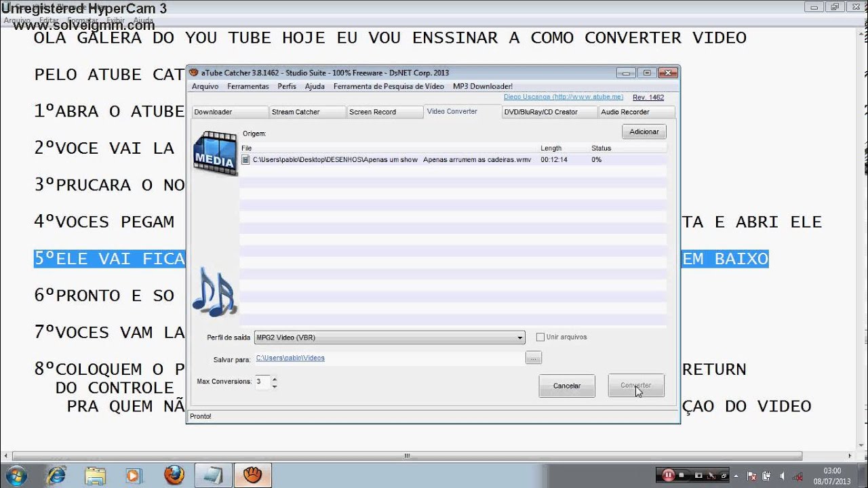Click the 6ºPRONTO E SO line in Notepad
The image size is (868, 488).
pos(104,296)
